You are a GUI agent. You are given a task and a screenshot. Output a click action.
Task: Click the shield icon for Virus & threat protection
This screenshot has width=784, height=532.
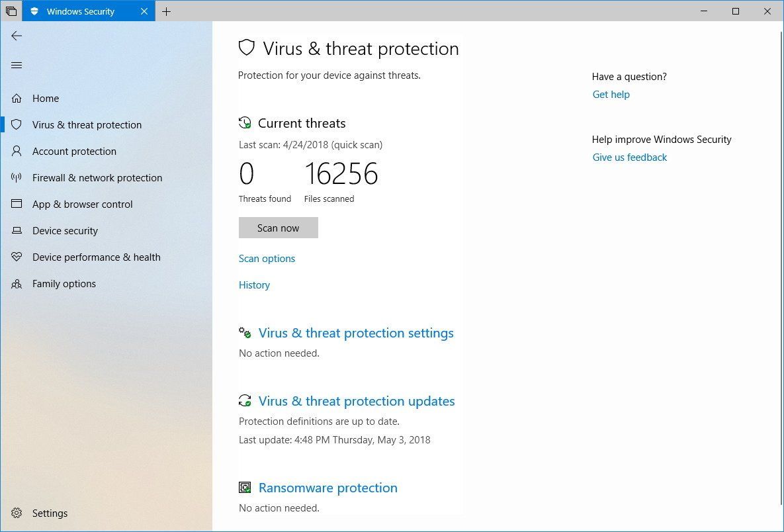[x=17, y=124]
